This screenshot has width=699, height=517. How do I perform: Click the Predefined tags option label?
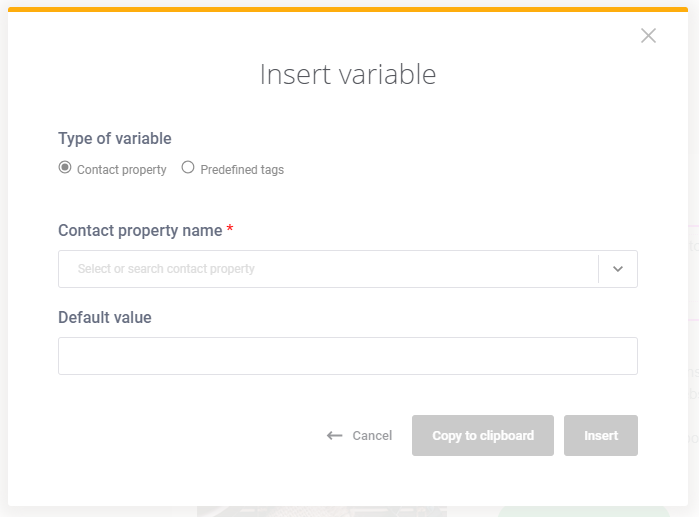click(x=242, y=170)
